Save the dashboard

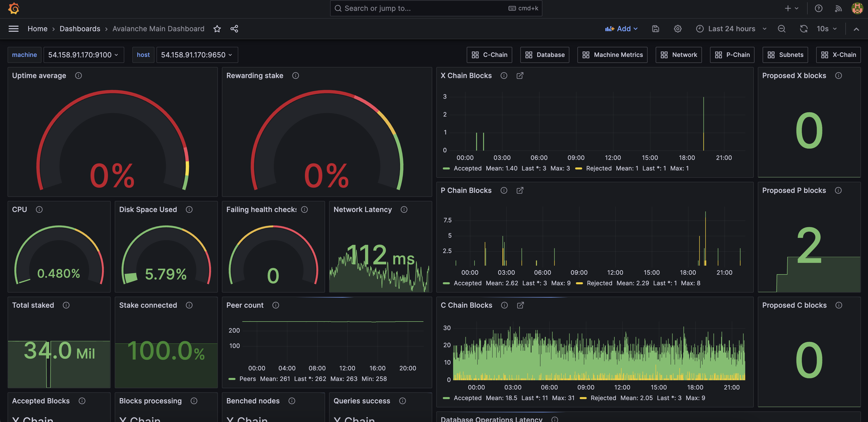[x=656, y=29]
